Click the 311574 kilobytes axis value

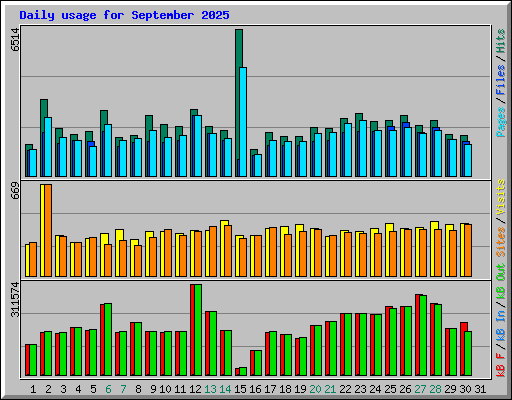15,300
